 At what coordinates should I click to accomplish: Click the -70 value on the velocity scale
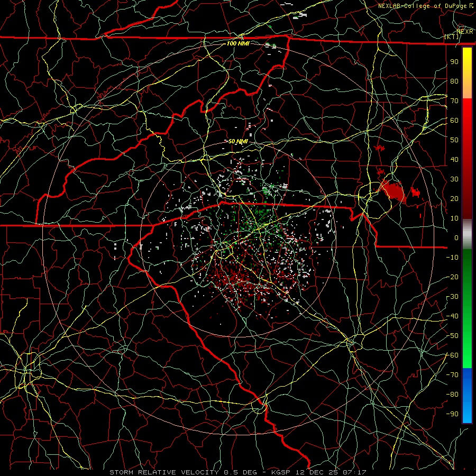tap(452, 375)
